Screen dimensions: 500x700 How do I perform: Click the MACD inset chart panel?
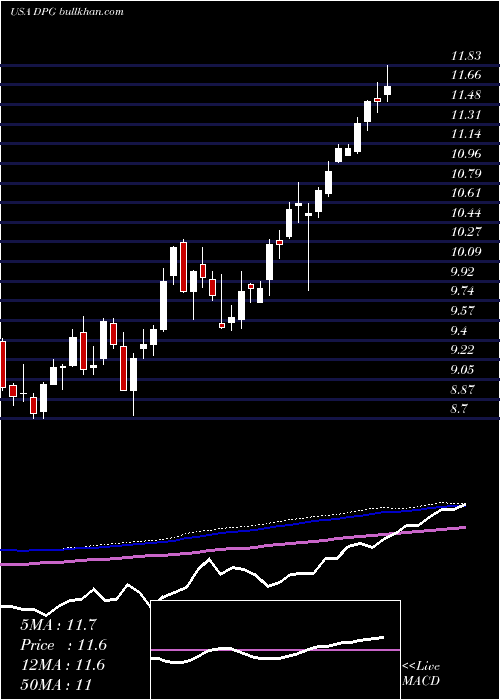coord(275,650)
